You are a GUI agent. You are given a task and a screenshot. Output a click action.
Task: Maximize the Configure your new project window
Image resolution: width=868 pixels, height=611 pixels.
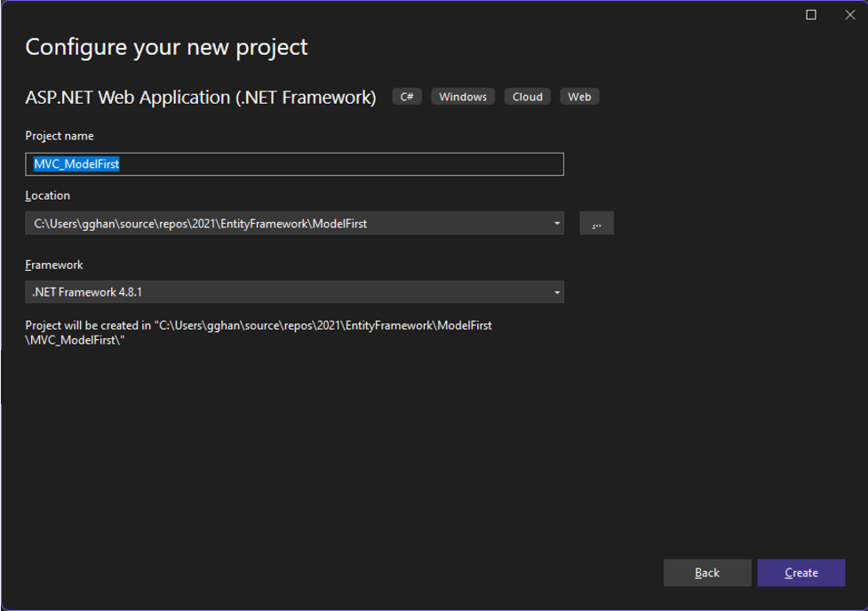[x=811, y=15]
